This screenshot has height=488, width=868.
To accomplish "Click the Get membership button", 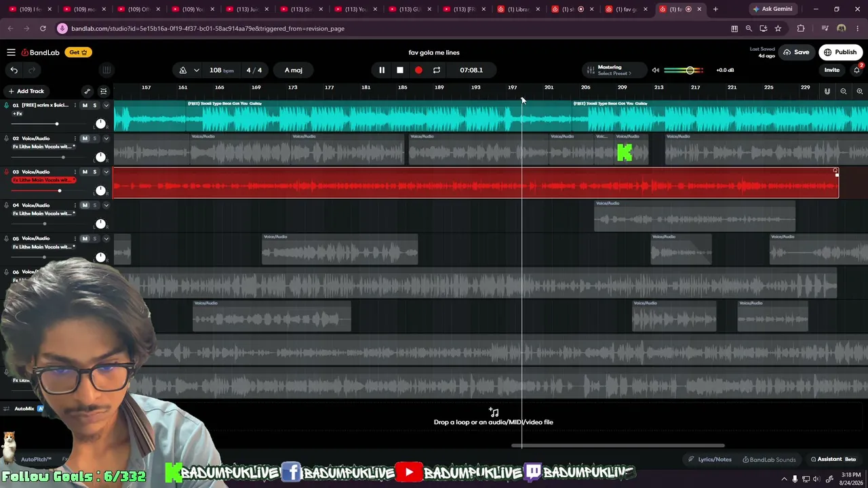I will pyautogui.click(x=78, y=52).
